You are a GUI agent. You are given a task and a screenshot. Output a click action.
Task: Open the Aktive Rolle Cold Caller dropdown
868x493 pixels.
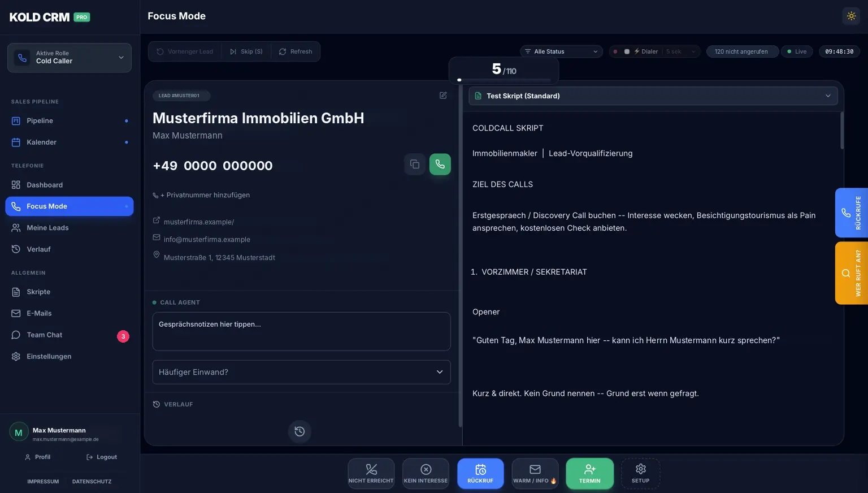coord(70,58)
